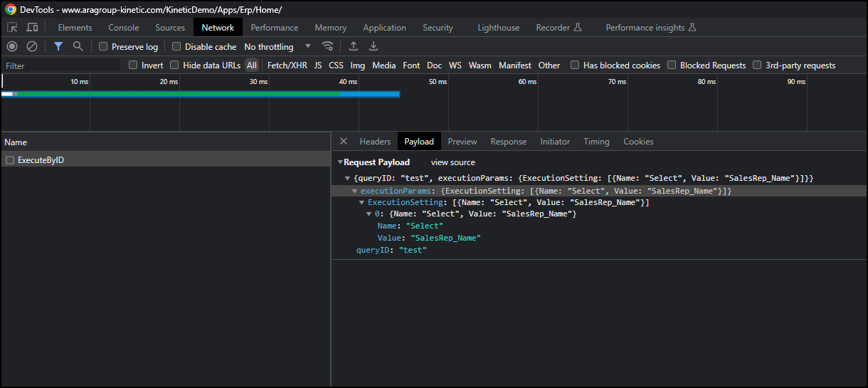Tick the Hide data URLs checkbox
The image size is (868, 388).
pos(175,65)
